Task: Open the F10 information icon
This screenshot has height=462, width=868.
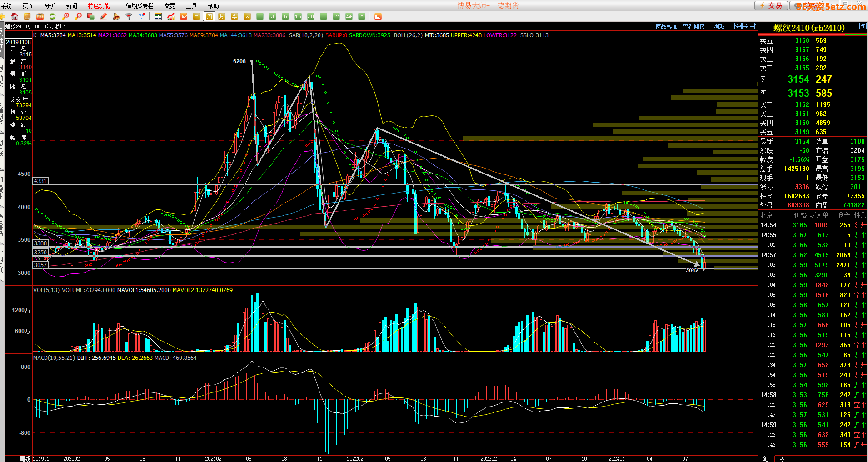Action: (x=40, y=16)
